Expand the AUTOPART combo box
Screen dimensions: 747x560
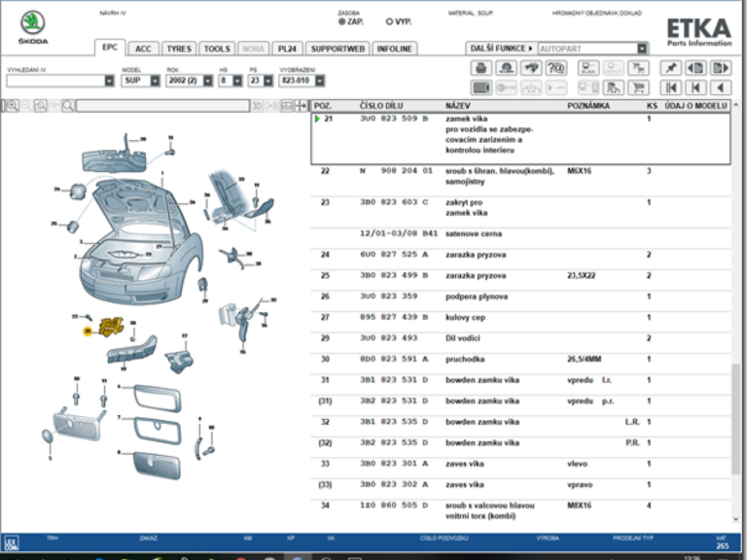click(x=642, y=48)
